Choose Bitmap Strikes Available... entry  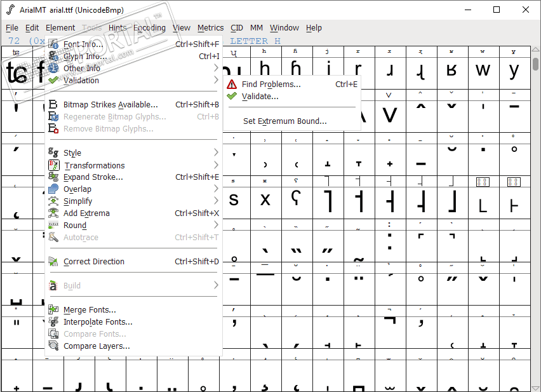pyautogui.click(x=134, y=105)
